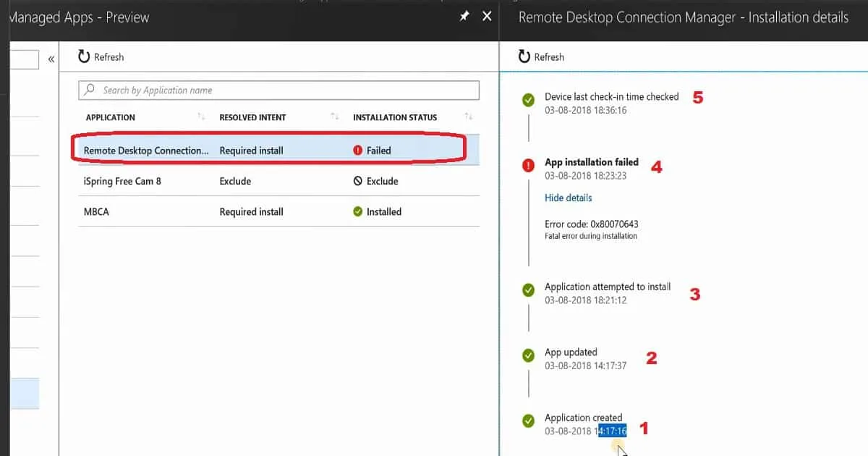
Task: Refresh the Installation details panel
Action: point(541,57)
